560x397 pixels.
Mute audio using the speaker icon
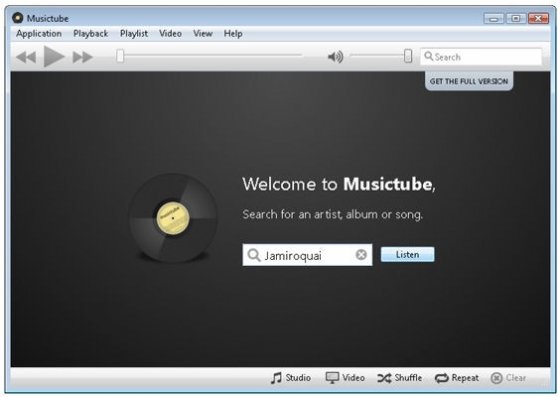point(335,56)
